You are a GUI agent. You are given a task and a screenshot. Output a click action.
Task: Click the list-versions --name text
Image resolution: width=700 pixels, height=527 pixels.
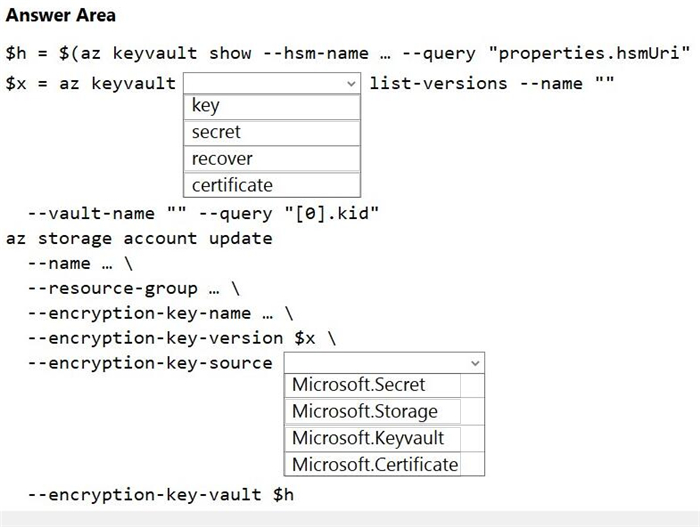click(476, 84)
